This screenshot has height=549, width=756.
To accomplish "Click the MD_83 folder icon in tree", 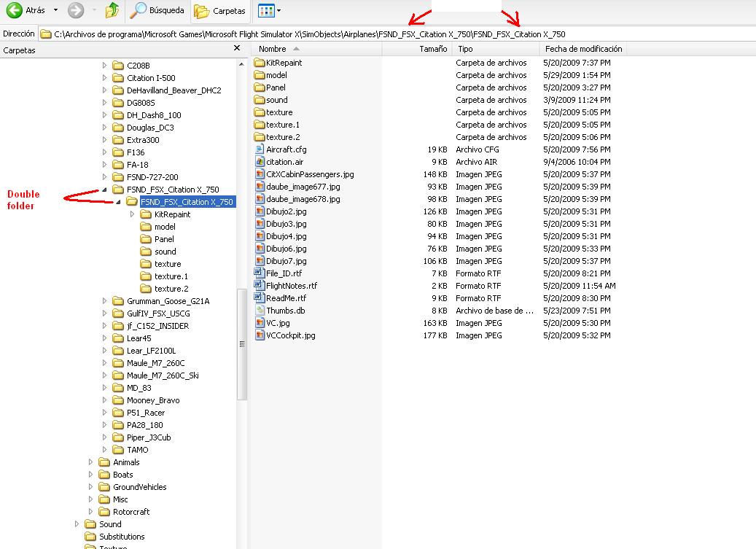I will click(x=118, y=388).
